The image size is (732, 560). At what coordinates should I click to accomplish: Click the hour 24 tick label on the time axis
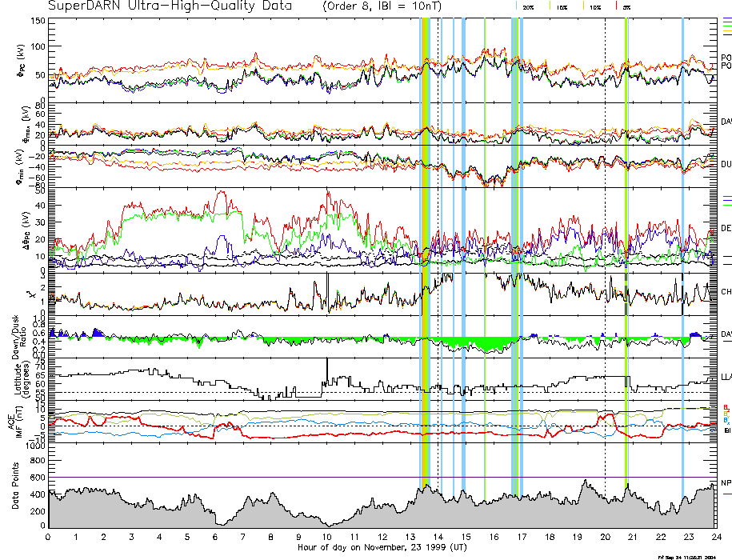[x=717, y=537]
